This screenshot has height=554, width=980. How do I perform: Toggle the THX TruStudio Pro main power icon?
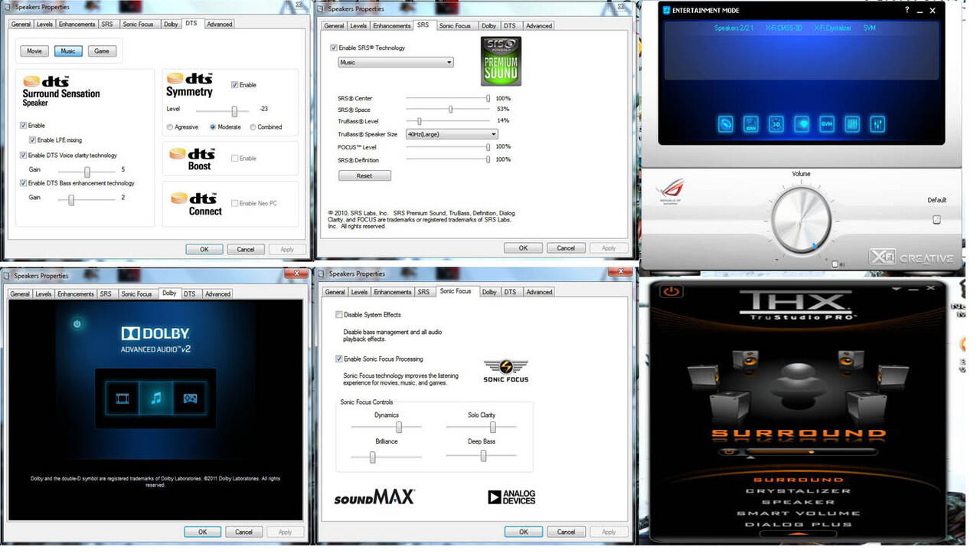671,291
